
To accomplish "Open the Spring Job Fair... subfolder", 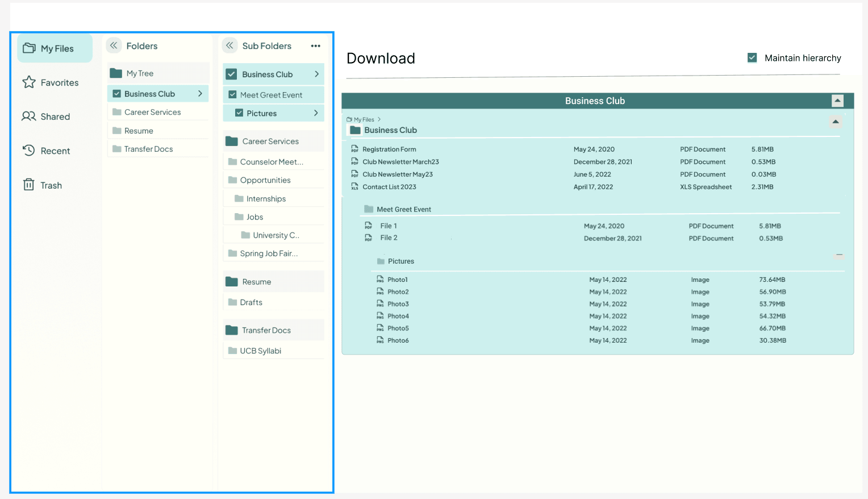I will 273,253.
